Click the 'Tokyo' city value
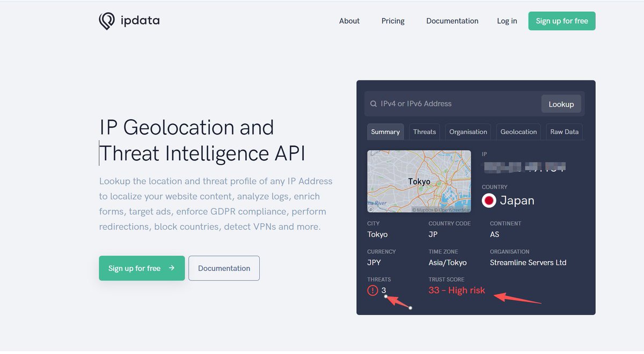Image resolution: width=644 pixels, height=354 pixels. pyautogui.click(x=377, y=234)
